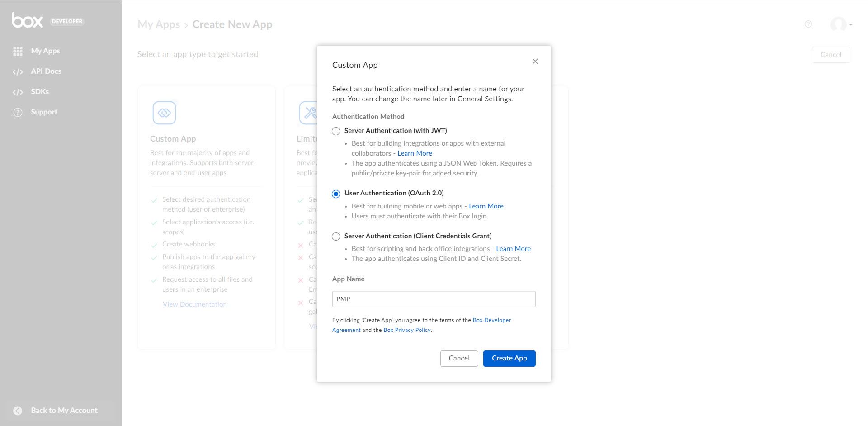
Task: Click the SDKs code icon
Action: [x=18, y=92]
